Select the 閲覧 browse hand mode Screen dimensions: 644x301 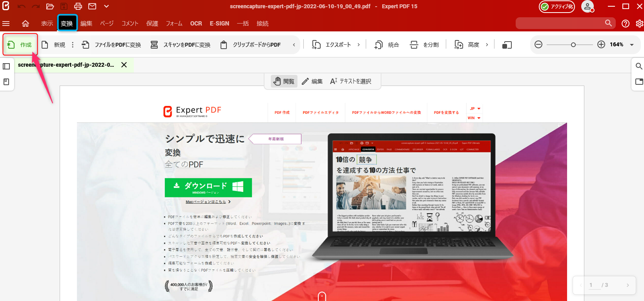pos(284,81)
